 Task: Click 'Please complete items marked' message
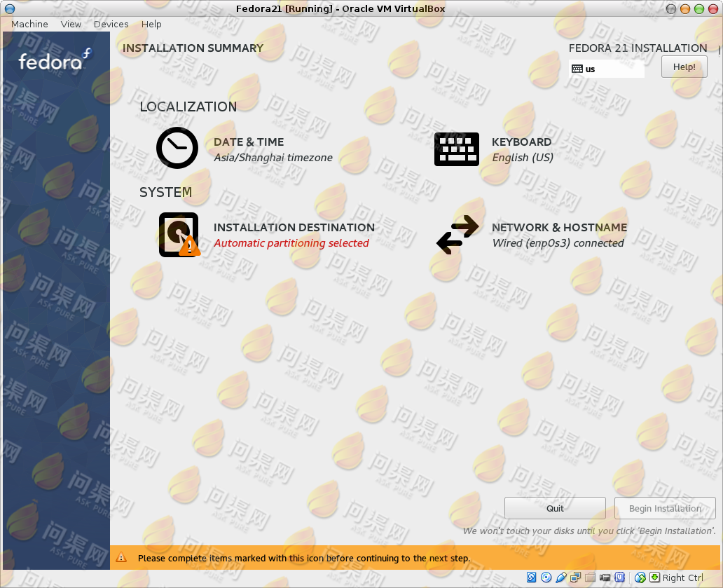click(x=304, y=558)
